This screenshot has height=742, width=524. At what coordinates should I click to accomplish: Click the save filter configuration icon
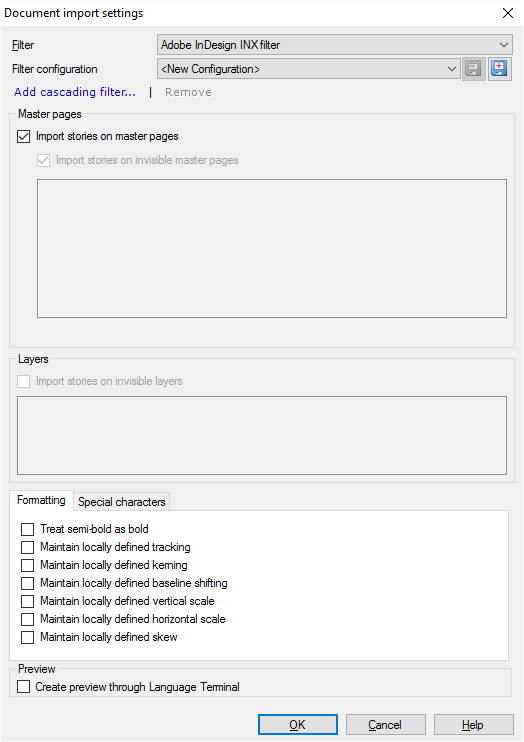point(473,69)
